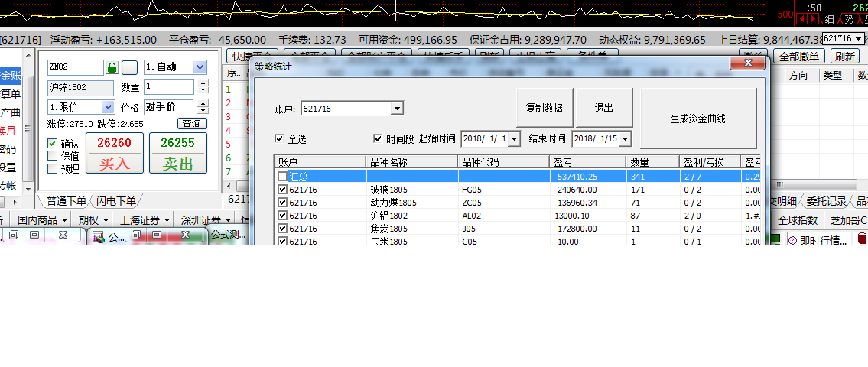868x367 pixels.
Task: Click the dark red cylinder icon at right
Action: point(862,239)
